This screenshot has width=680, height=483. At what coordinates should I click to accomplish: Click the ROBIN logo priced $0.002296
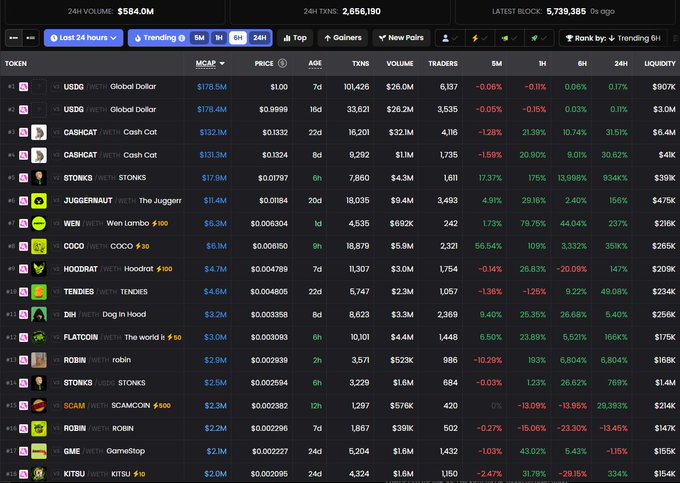click(39, 428)
